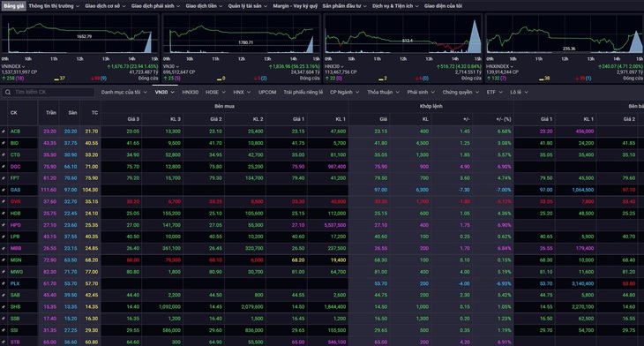Open the Giao diện của tôi menu
644x346 pixels.
click(x=443, y=6)
